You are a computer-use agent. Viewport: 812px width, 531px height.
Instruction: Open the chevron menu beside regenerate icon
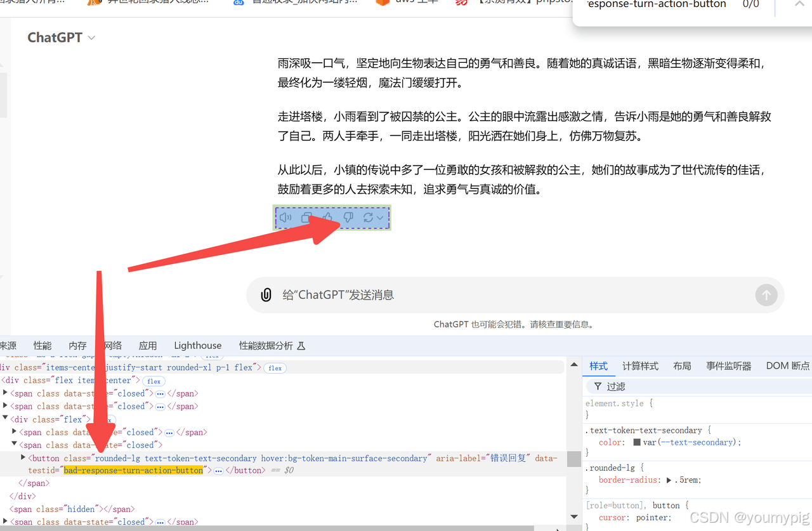[x=380, y=218]
